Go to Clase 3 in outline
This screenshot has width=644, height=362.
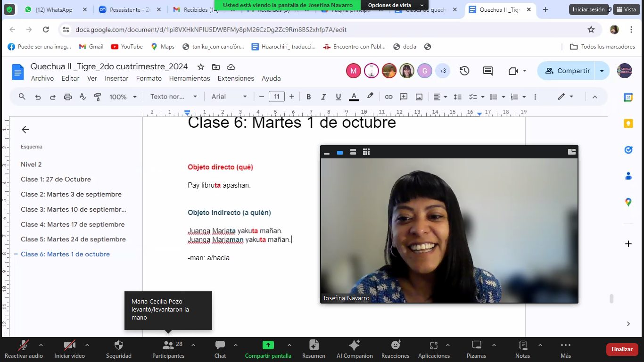[x=74, y=209]
